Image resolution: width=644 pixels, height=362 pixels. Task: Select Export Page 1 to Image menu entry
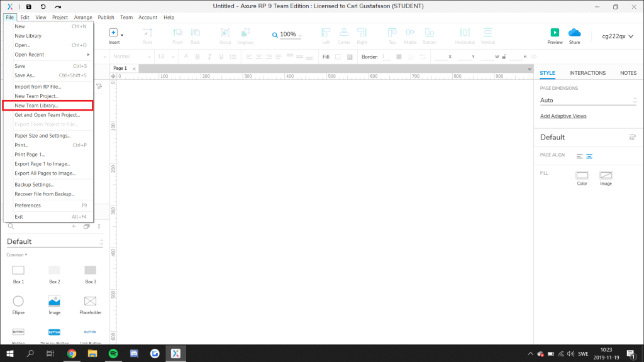42,163
